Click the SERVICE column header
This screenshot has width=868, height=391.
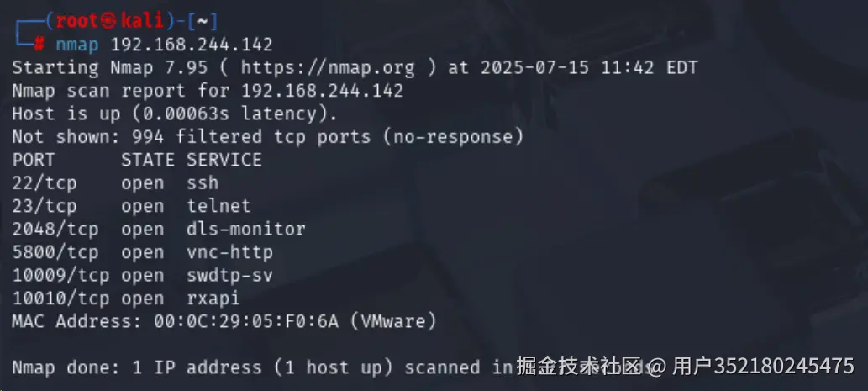pyautogui.click(x=224, y=160)
